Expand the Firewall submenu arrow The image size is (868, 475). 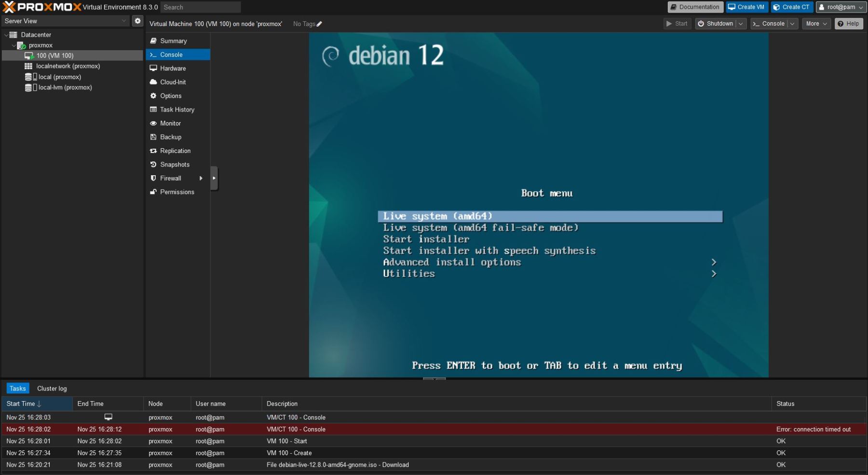click(201, 178)
